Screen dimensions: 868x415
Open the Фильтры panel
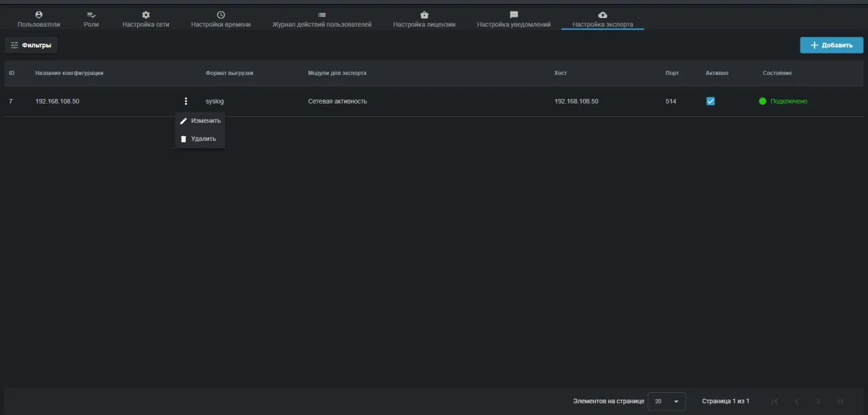click(31, 45)
